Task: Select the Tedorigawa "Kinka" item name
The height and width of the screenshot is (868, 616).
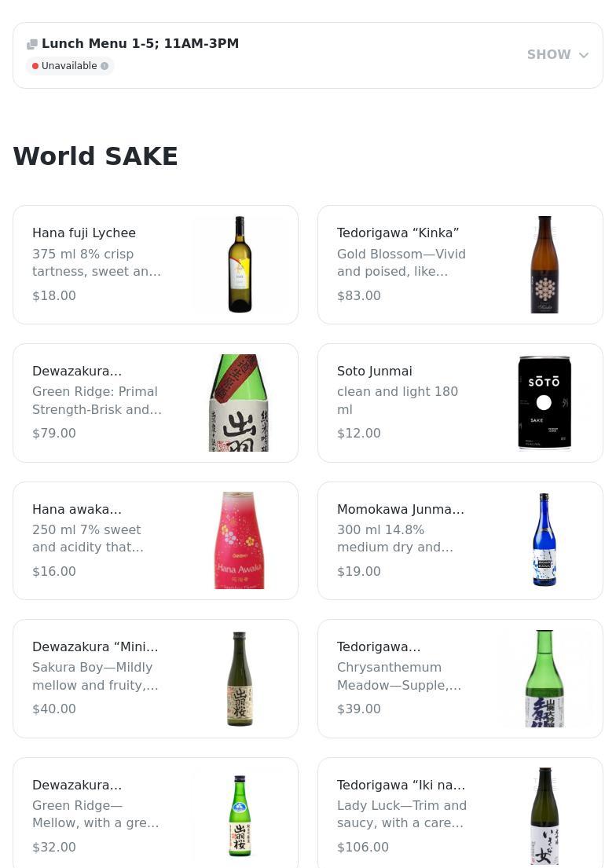Action: (x=398, y=233)
